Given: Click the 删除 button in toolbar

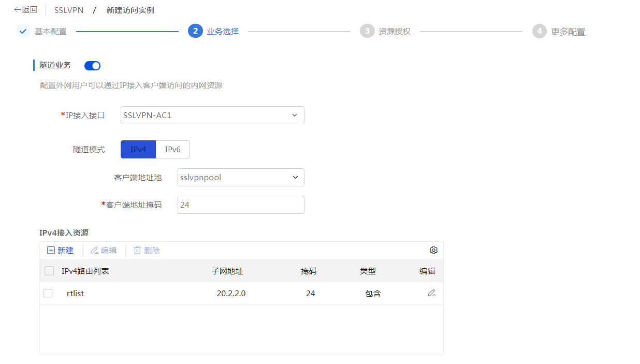Looking at the screenshot, I should point(147,251).
